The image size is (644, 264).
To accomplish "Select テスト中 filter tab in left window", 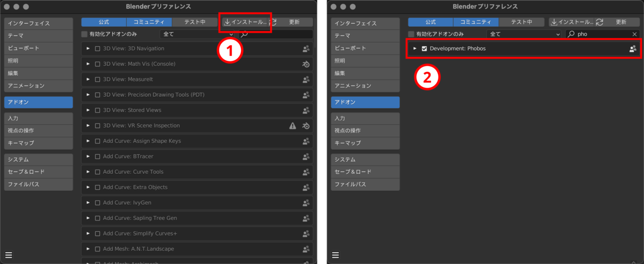I will [195, 22].
